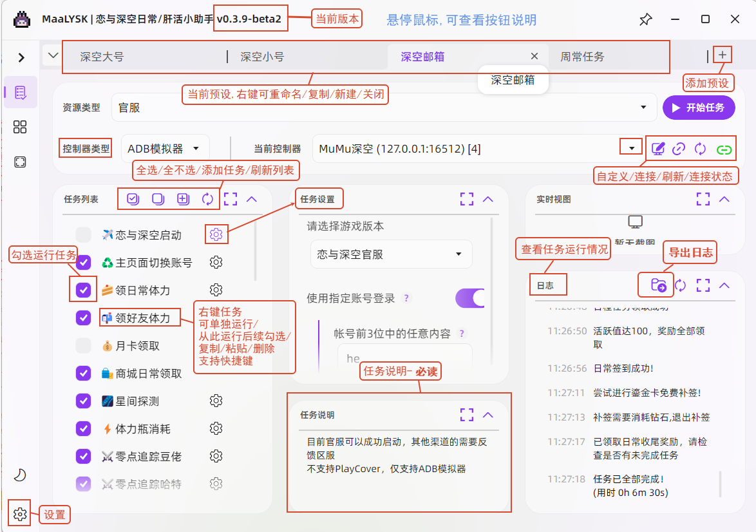Select the 月卡领取 task label
The height and width of the screenshot is (532, 756).
pyautogui.click(x=137, y=346)
